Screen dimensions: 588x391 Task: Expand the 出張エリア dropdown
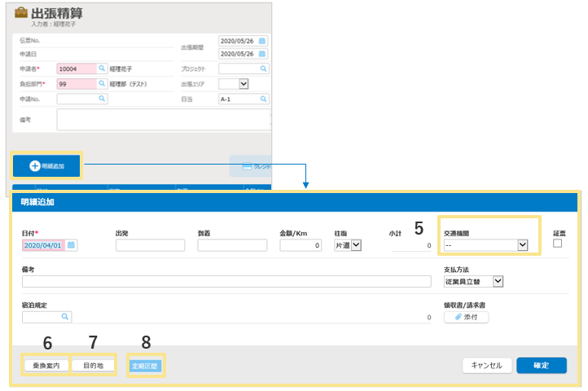click(243, 84)
